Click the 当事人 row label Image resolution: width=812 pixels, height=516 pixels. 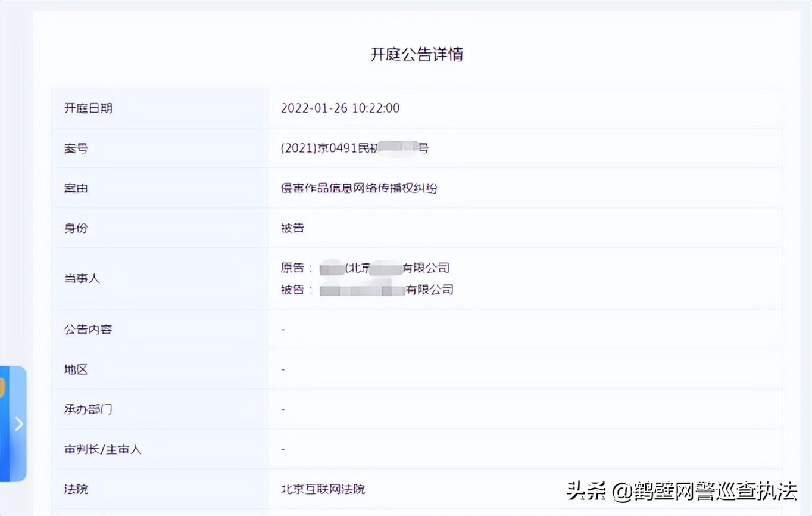82,278
